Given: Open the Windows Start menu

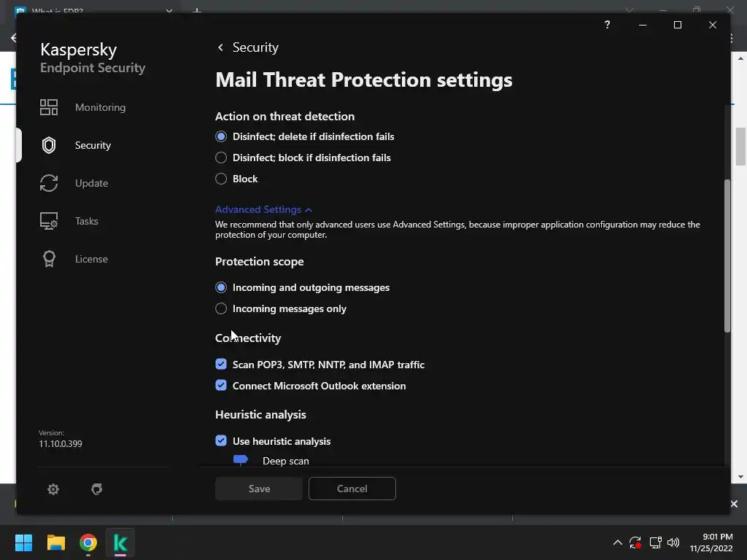Looking at the screenshot, I should pyautogui.click(x=23, y=542).
